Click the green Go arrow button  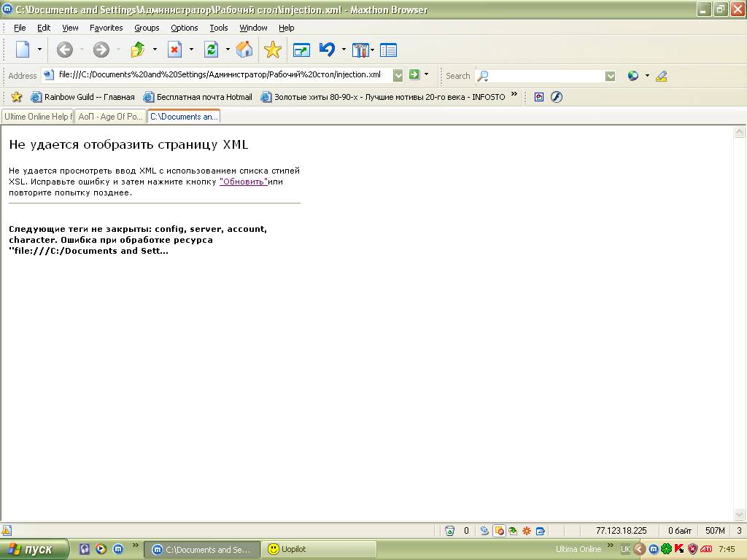pos(414,75)
